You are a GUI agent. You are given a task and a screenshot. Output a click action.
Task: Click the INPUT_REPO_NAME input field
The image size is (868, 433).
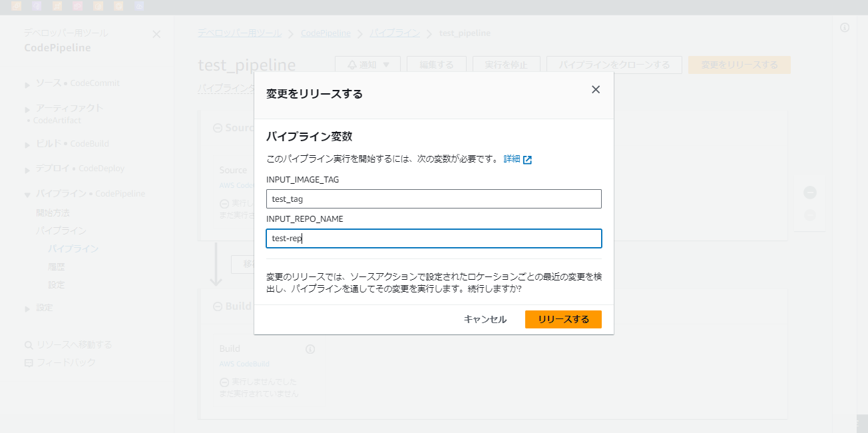(x=434, y=238)
